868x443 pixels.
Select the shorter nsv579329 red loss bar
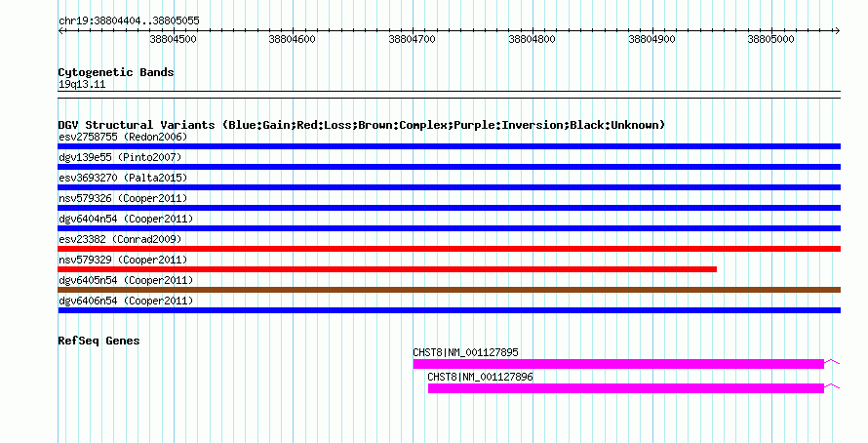click(x=387, y=269)
